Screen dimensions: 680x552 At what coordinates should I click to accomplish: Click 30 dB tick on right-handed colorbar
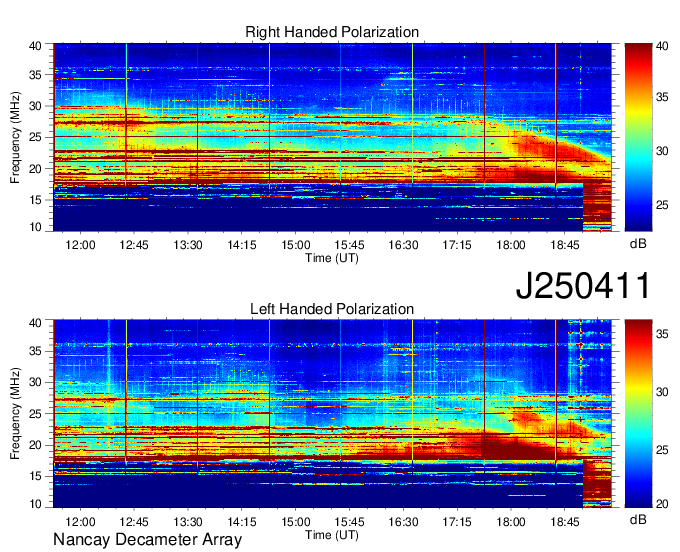coord(662,151)
